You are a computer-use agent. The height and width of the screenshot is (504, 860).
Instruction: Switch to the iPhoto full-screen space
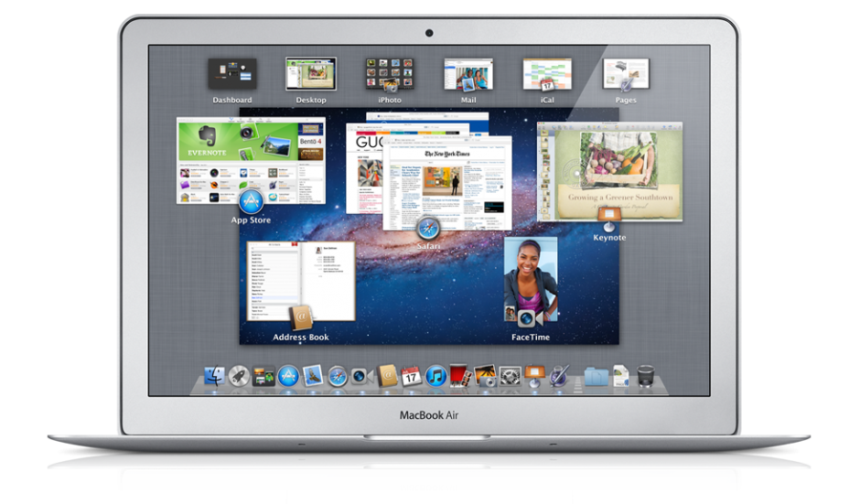389,73
